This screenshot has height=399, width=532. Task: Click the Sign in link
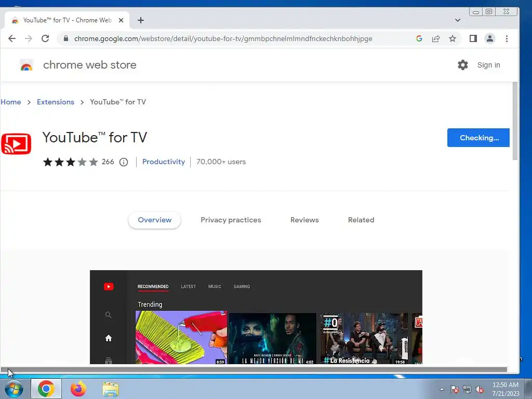[x=488, y=65]
